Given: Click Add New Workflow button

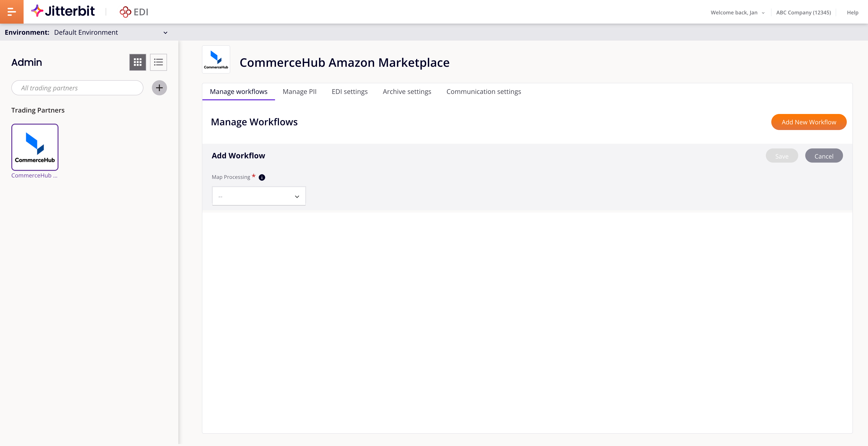Looking at the screenshot, I should 809,122.
